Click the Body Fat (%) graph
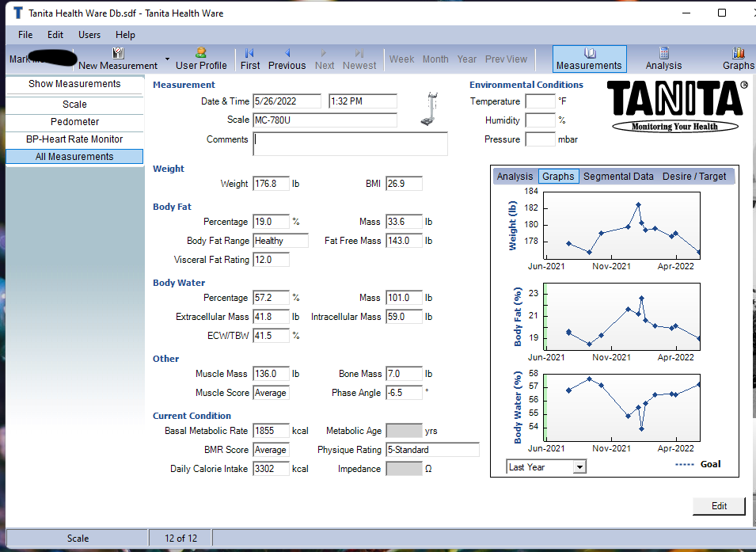 pos(621,317)
